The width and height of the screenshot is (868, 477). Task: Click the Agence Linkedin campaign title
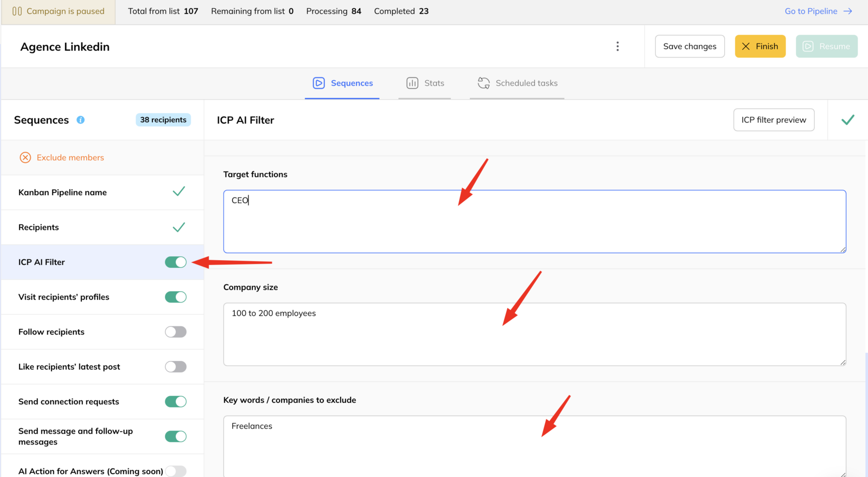[65, 47]
